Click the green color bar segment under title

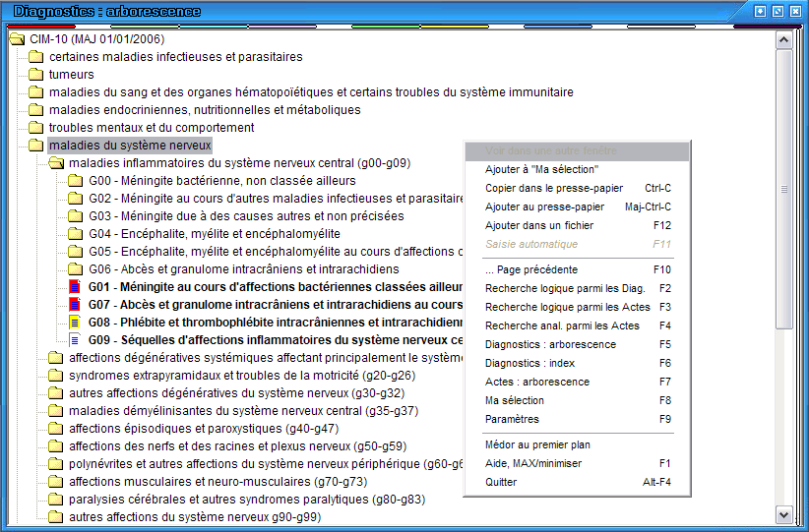(x=386, y=27)
